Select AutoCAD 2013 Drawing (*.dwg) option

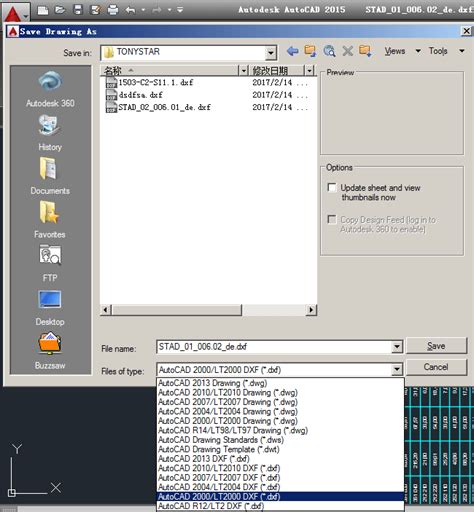tap(280, 383)
